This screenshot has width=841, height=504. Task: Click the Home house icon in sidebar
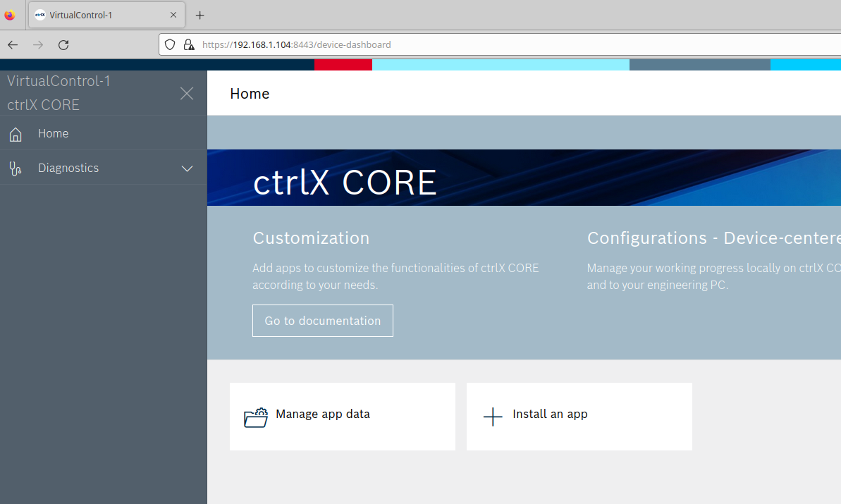[x=16, y=134]
